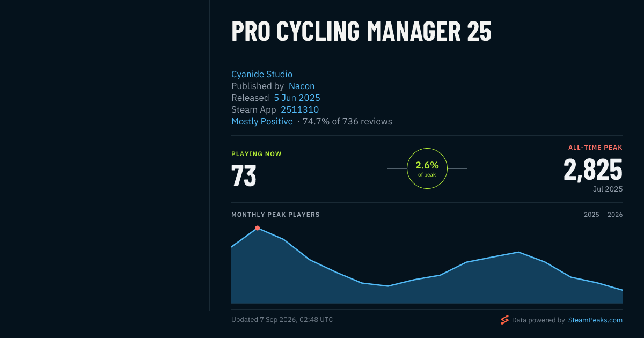
Task: Click the 5 Jun 2025 release date
Action: (297, 98)
